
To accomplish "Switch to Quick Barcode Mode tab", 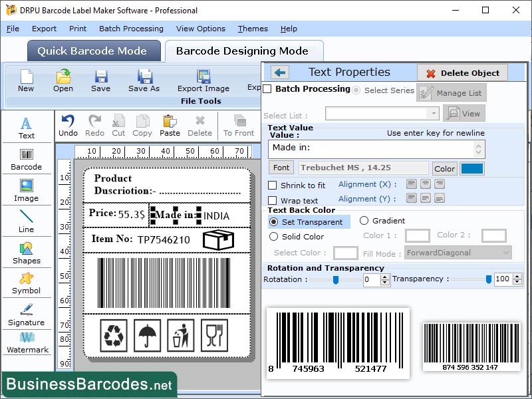I will 93,51.
